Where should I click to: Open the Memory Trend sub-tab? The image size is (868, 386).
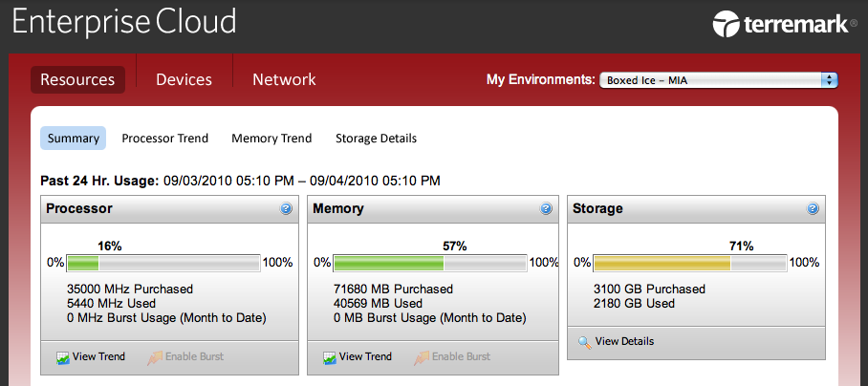(271, 139)
